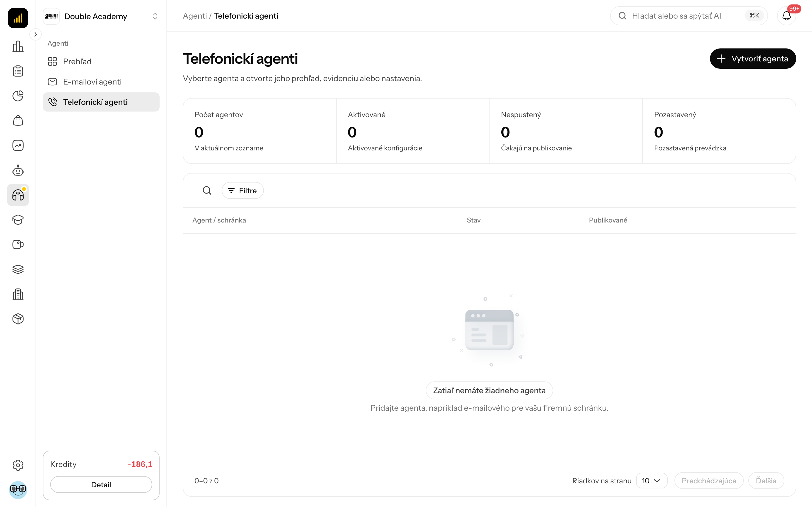Open the layers stack sidebar icon
Image resolution: width=812 pixels, height=507 pixels.
pyautogui.click(x=18, y=269)
